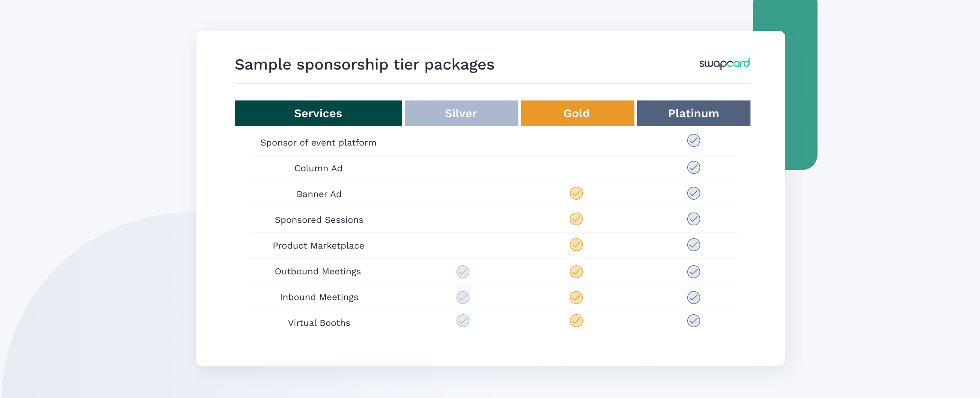The image size is (980, 398).
Task: Select the Platinum tier header
Action: click(694, 113)
